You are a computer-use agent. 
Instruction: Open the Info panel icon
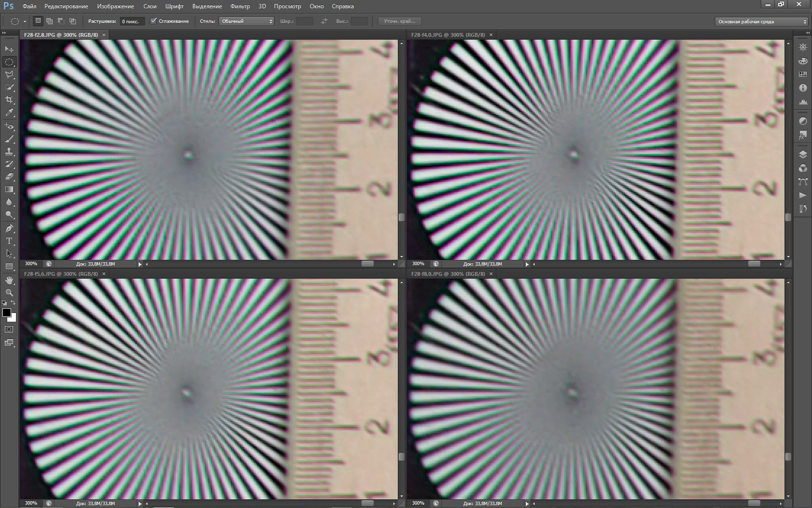click(x=803, y=88)
